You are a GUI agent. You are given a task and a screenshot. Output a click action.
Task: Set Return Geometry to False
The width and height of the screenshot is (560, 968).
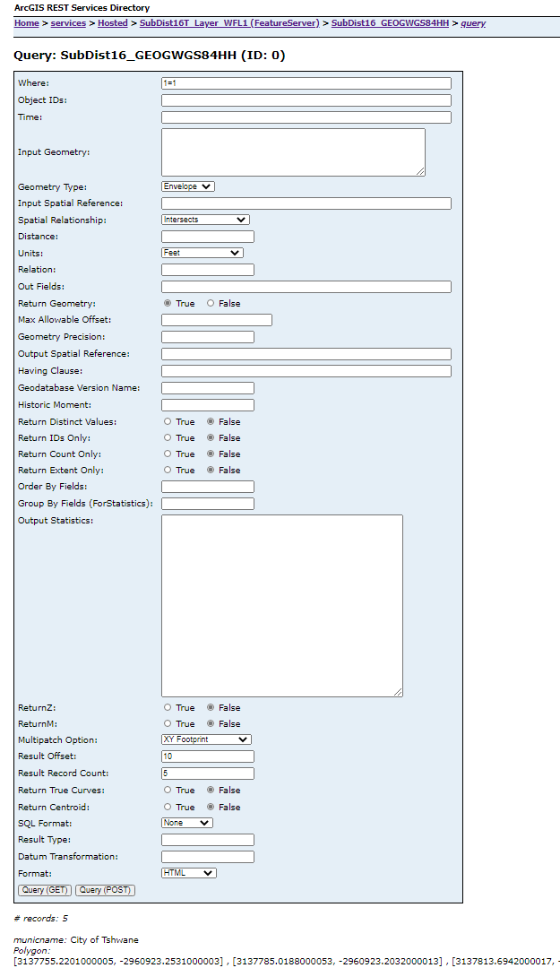(211, 303)
